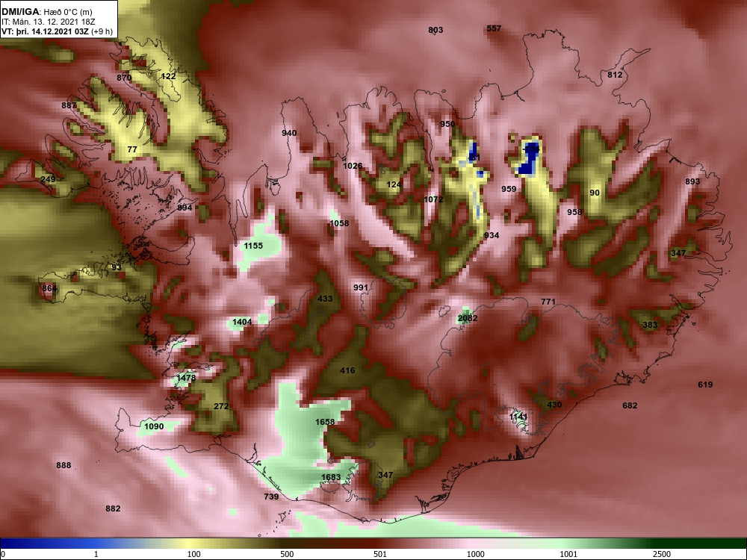Select the 894 map value
The width and height of the screenshot is (747, 560).
tap(185, 208)
